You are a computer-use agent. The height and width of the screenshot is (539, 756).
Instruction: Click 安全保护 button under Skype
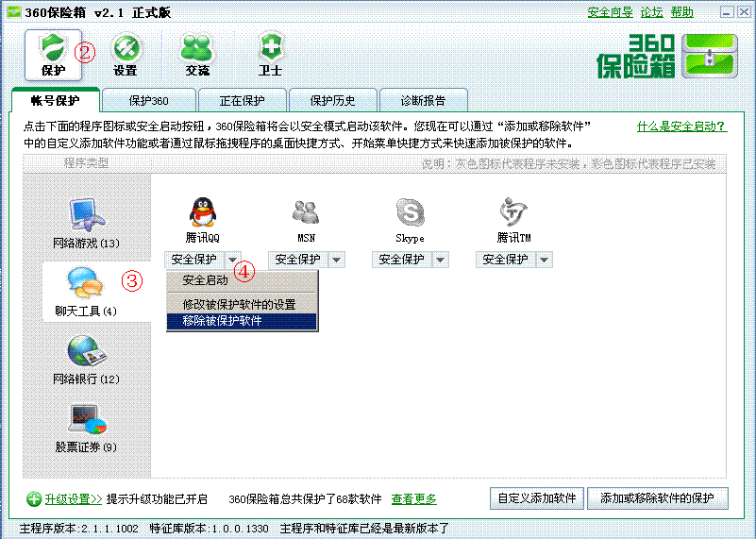[402, 260]
